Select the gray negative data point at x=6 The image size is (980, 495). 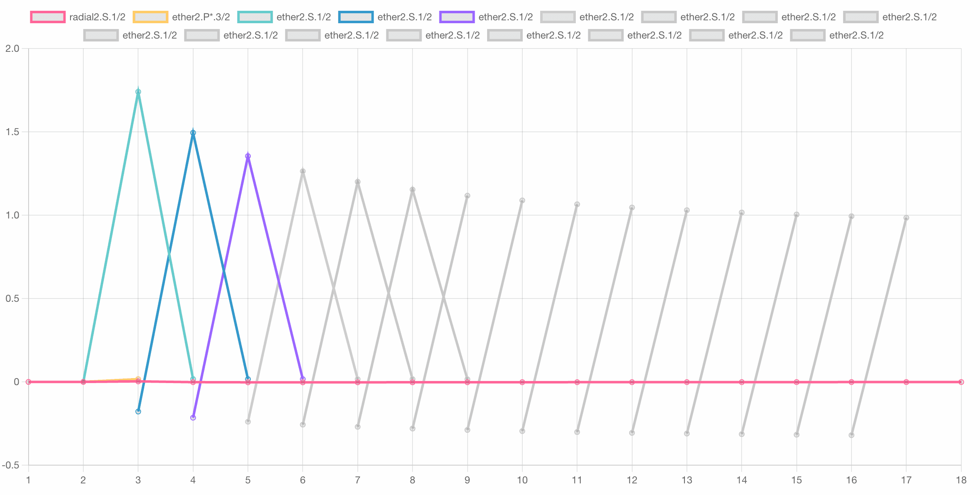click(303, 425)
